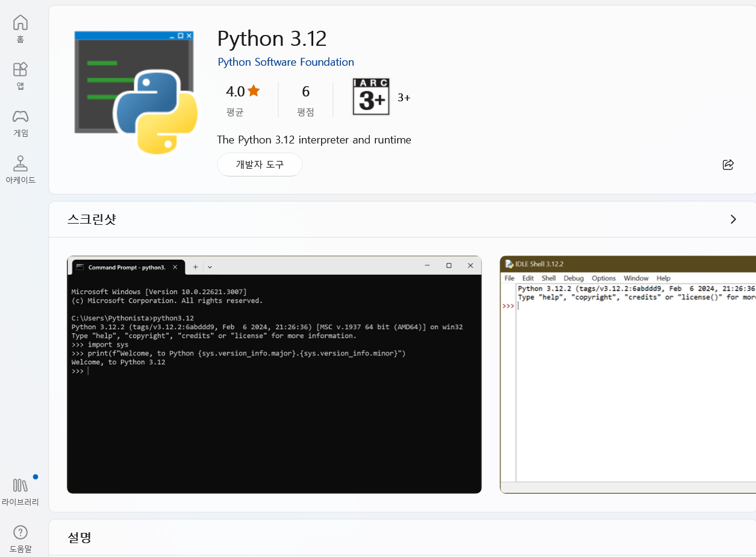Viewport: 756px width, 557px height.
Task: Open the 홈 home icon in sidebar
Action: click(20, 27)
